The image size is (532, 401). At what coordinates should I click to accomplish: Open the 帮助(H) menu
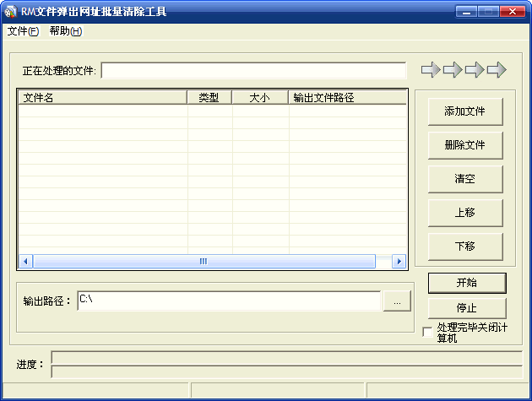click(66, 31)
